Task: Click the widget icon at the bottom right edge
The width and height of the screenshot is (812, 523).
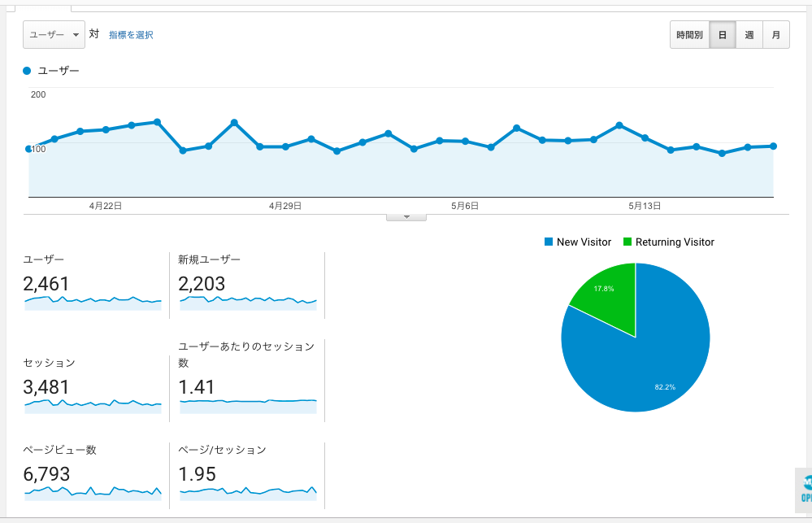Action: click(x=803, y=489)
